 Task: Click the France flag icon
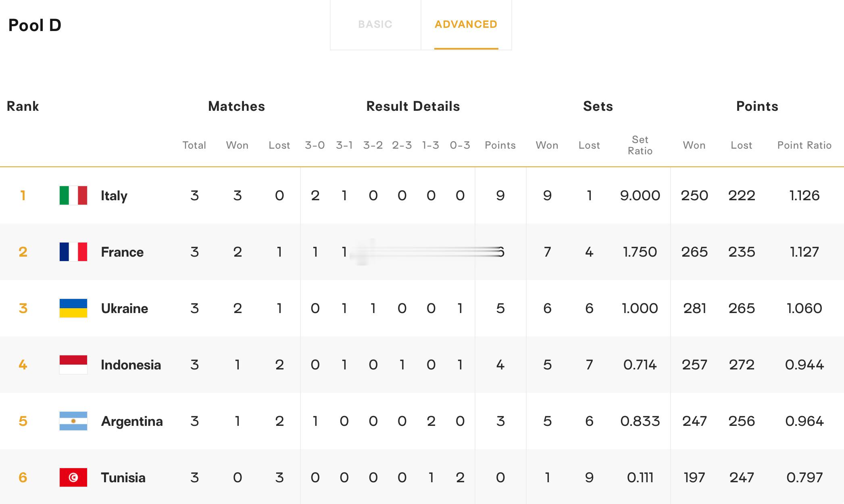click(x=73, y=252)
